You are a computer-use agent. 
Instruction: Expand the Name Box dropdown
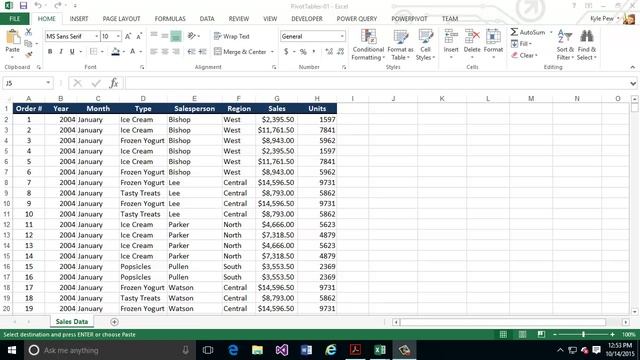point(48,83)
